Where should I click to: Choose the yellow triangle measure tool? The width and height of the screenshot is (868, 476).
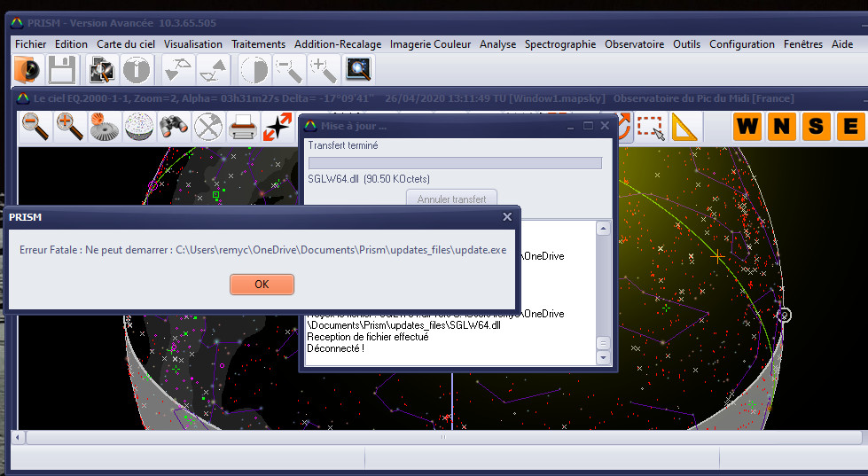click(x=684, y=128)
